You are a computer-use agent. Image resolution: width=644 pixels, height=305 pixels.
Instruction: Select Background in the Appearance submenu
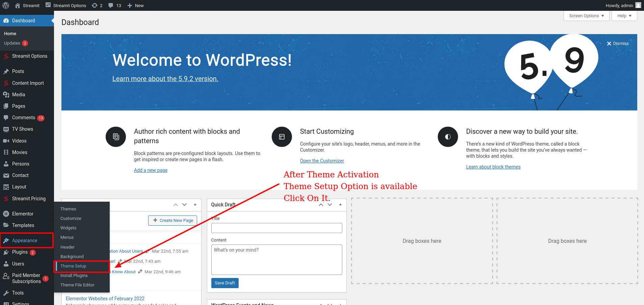[x=82, y=257]
